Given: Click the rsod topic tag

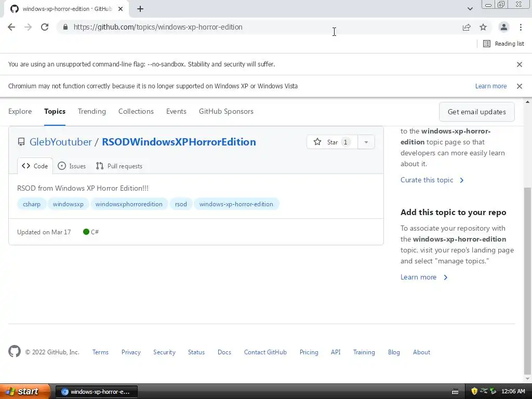Looking at the screenshot, I should point(181,204).
